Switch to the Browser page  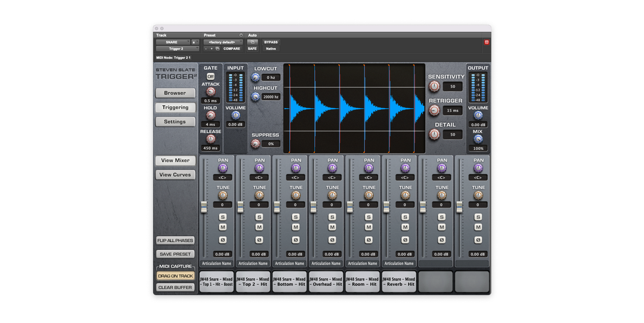175,93
